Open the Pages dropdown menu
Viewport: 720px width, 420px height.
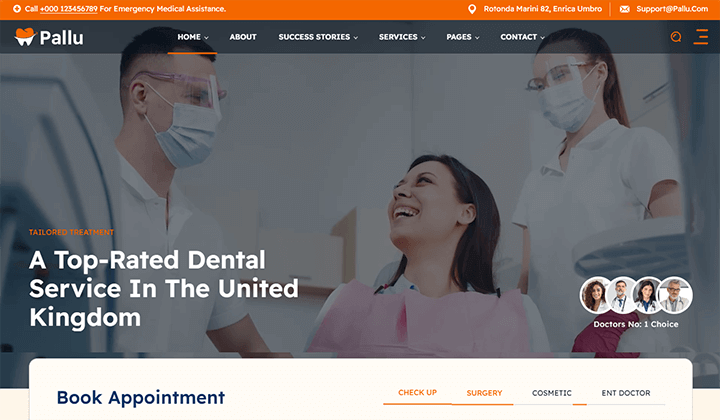pos(463,37)
